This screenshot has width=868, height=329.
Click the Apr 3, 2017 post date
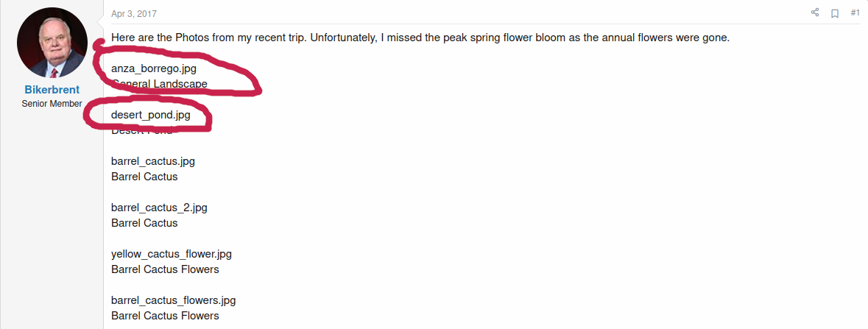[133, 14]
